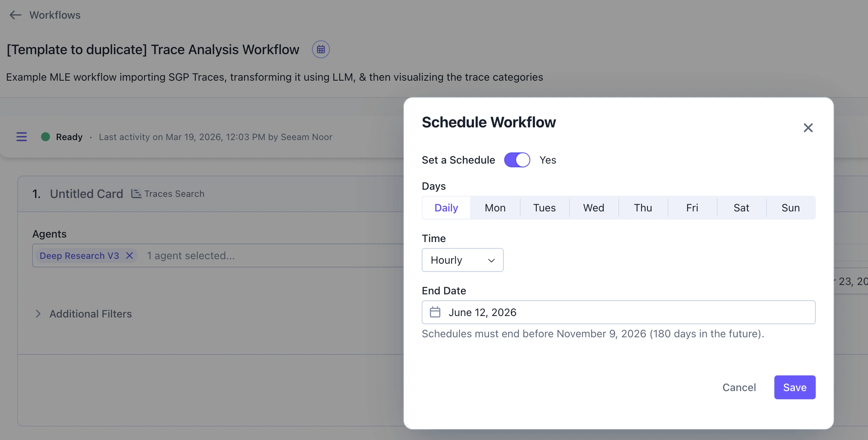Click the workflow description text
The image size is (868, 440).
coord(275,77)
